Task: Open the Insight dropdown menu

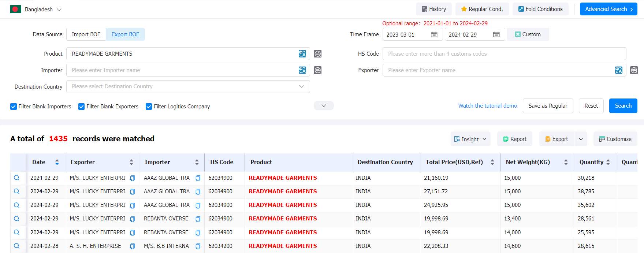Action: 470,139
